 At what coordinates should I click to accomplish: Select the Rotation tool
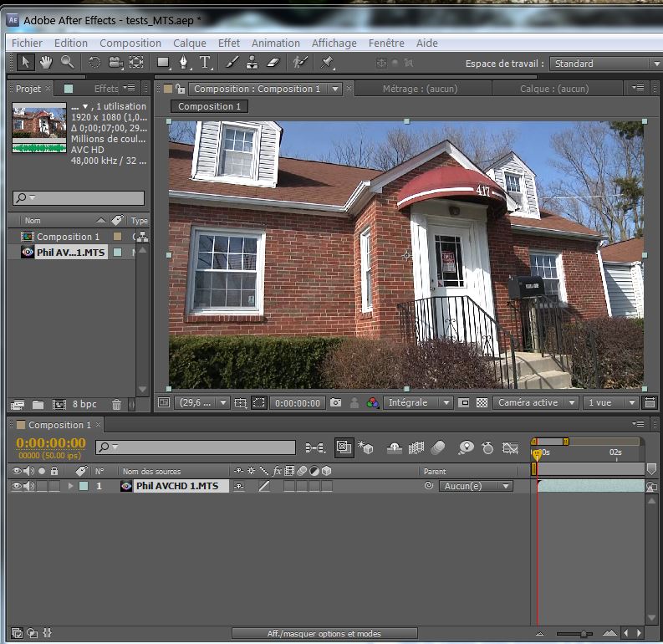tap(94, 62)
